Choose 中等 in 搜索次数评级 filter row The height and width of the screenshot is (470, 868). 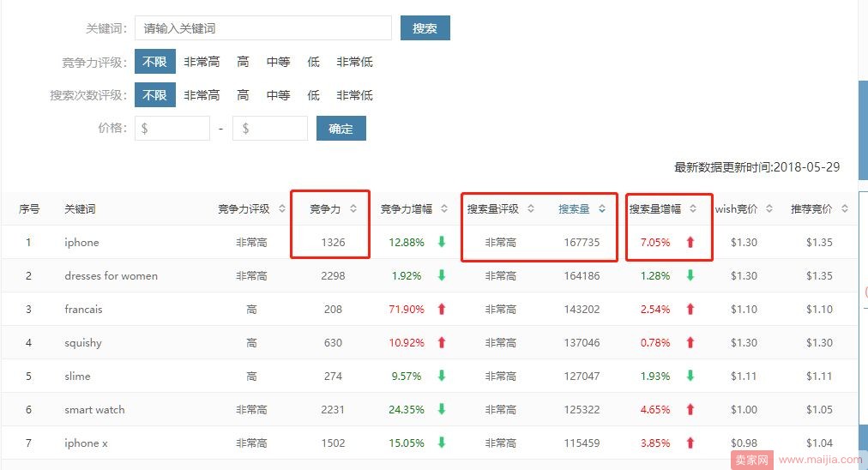tap(278, 95)
